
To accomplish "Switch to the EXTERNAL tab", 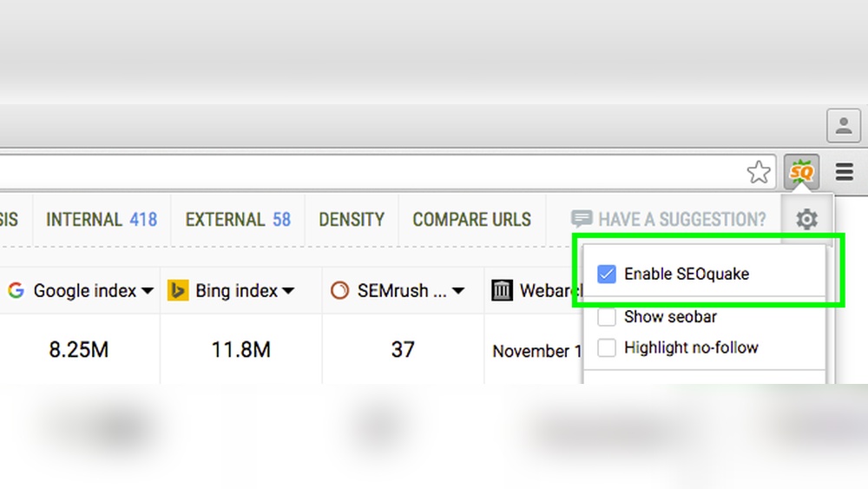I will [x=238, y=219].
